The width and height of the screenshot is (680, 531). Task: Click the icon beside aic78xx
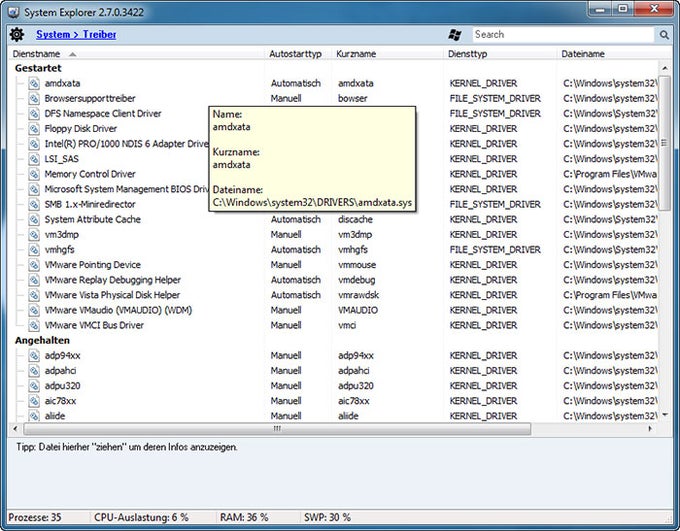point(34,401)
